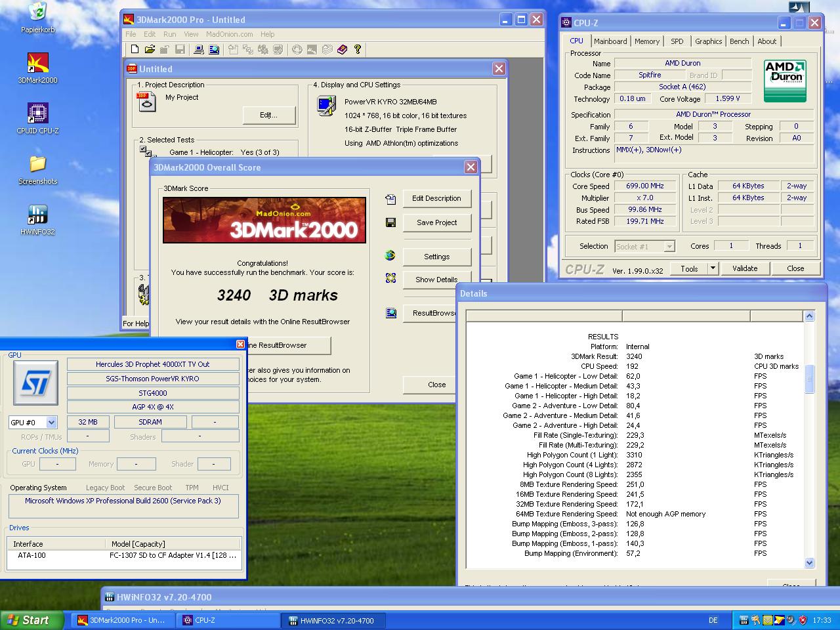The width and height of the screenshot is (840, 630).
Task: Select 3DMark2000 desktop shortcut
Action: click(x=38, y=68)
